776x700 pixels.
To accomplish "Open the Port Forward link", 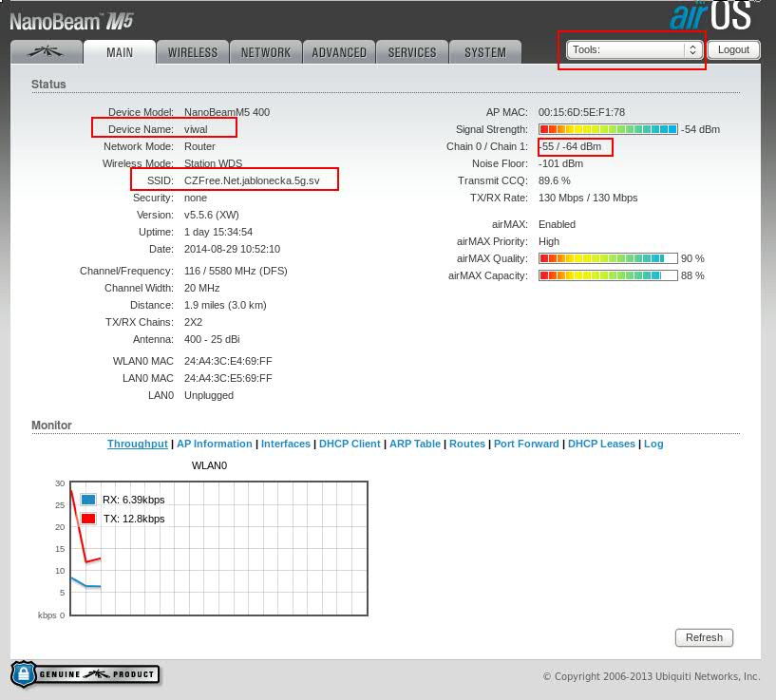I will (526, 444).
